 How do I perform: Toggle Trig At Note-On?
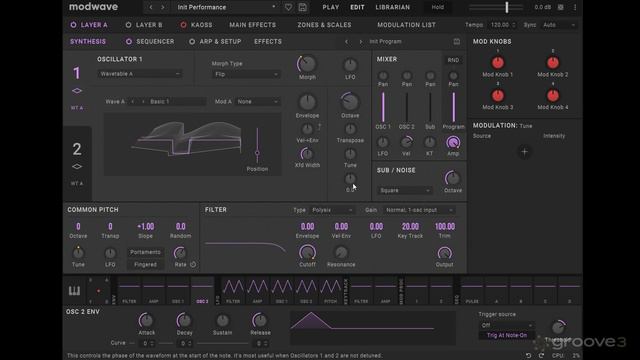[x=507, y=336]
